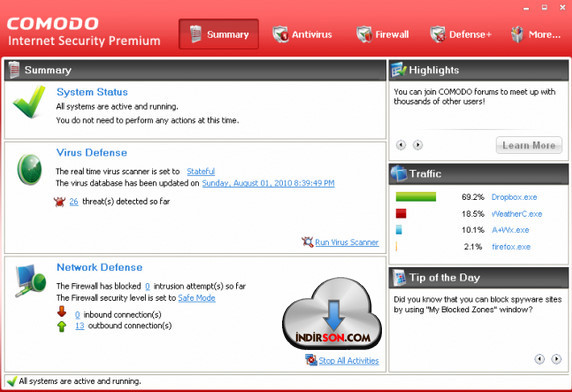Change the Safe Mode firewall level

click(197, 298)
